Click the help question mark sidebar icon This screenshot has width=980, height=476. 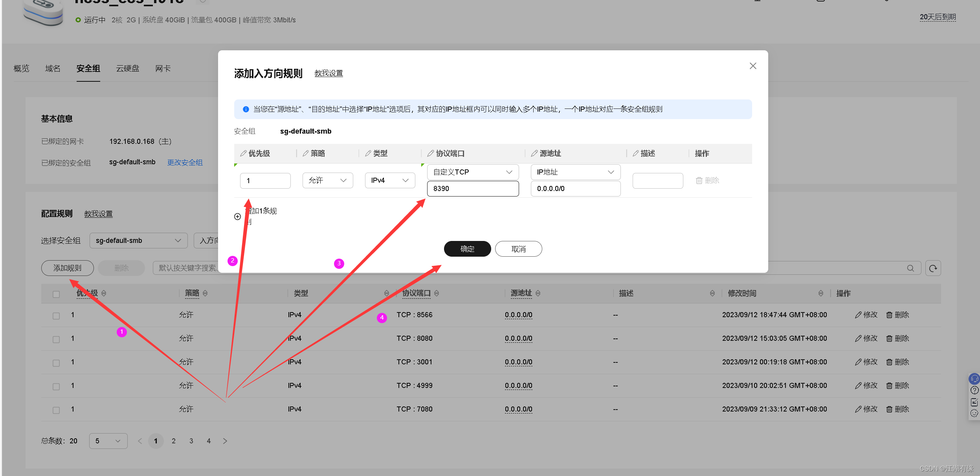pyautogui.click(x=974, y=390)
